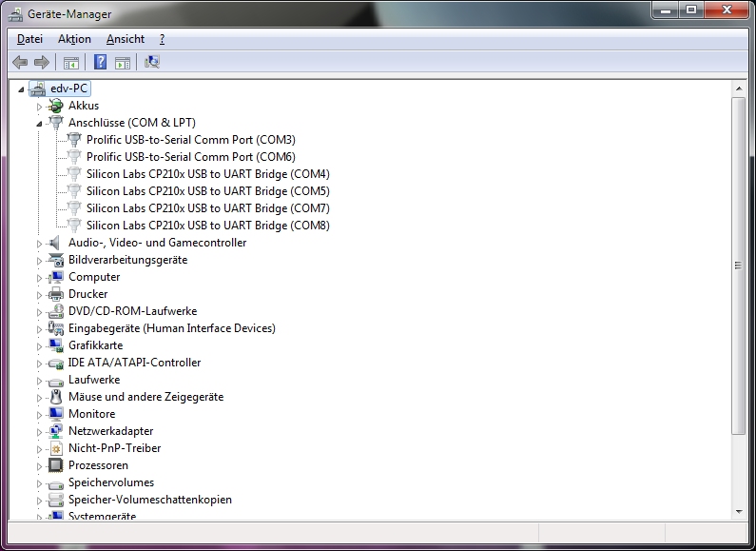Select Silicon Labs CP210x UART Bridge (COM7)
The image size is (756, 551).
click(x=208, y=208)
